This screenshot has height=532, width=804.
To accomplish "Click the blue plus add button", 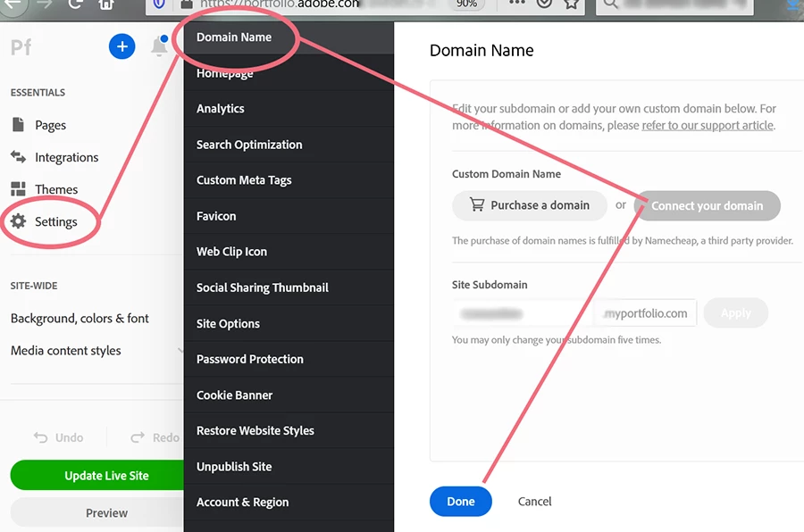I will point(122,46).
